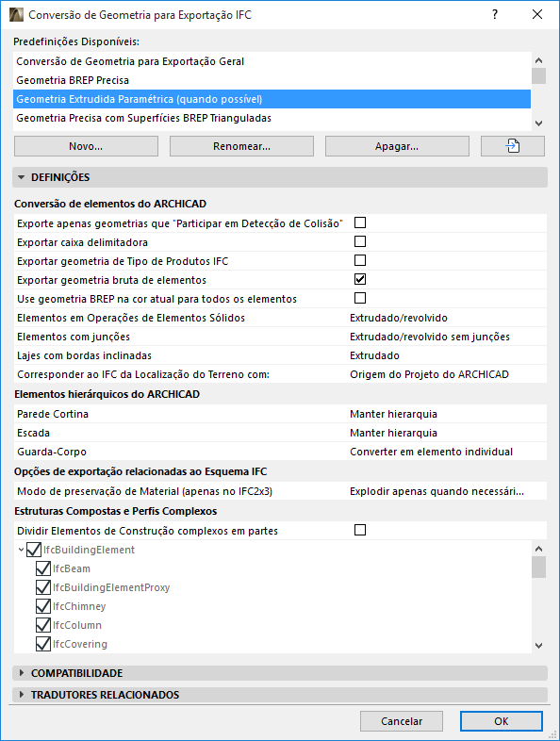560x741 pixels.
Task: Click IFC element tree scroll up arrow
Action: 538,549
